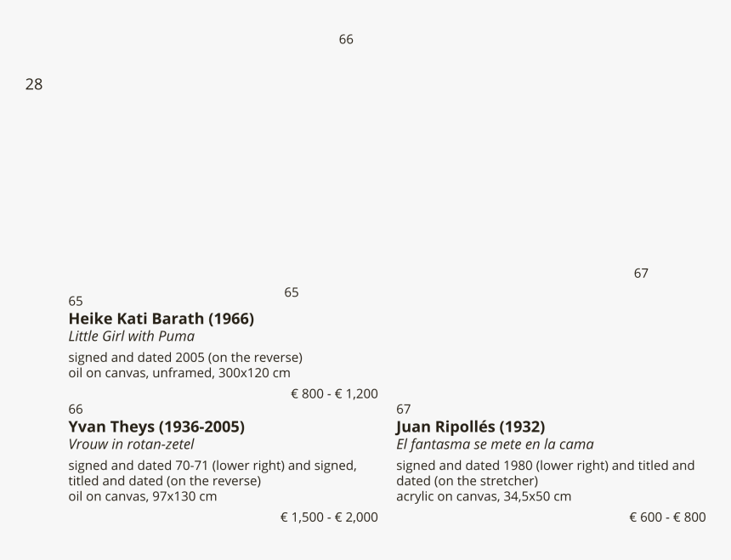Select the artist name Heike Kati Barath (1966)
This screenshot has height=560, width=731.
(x=161, y=319)
